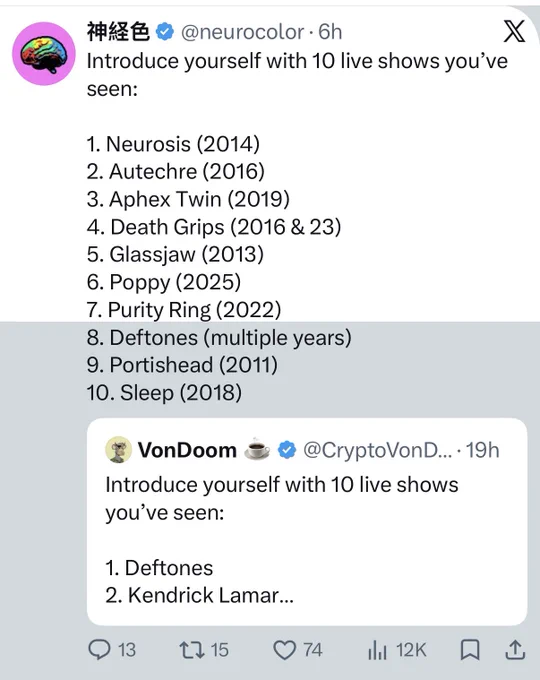Click VonDoom's blue verified badge
The width and height of the screenshot is (540, 680).
pos(287,450)
